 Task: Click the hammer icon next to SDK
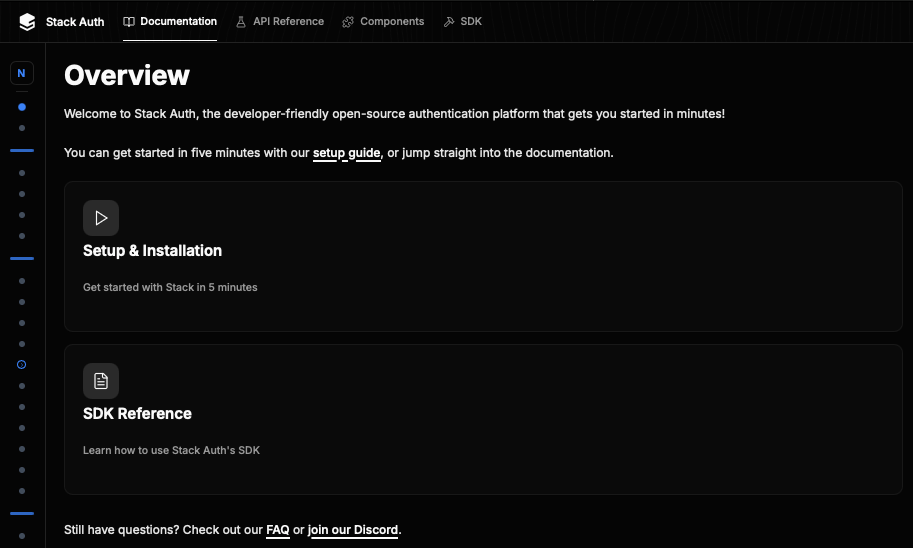[x=449, y=22]
